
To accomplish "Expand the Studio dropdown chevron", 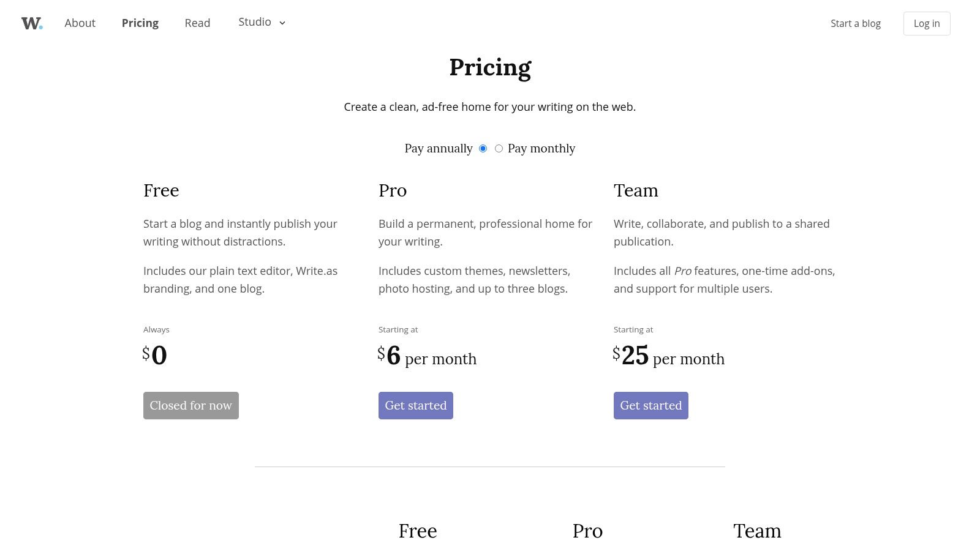I will [x=282, y=23].
